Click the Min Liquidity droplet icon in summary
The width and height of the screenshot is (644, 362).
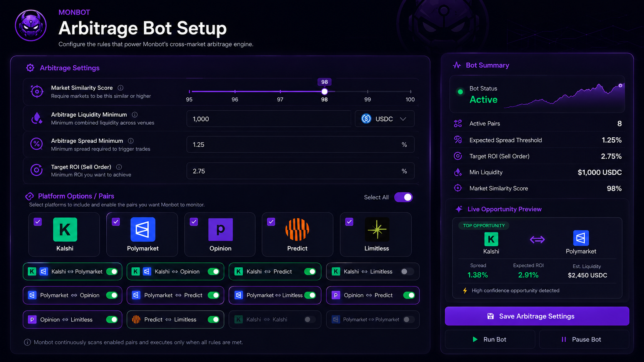458,172
